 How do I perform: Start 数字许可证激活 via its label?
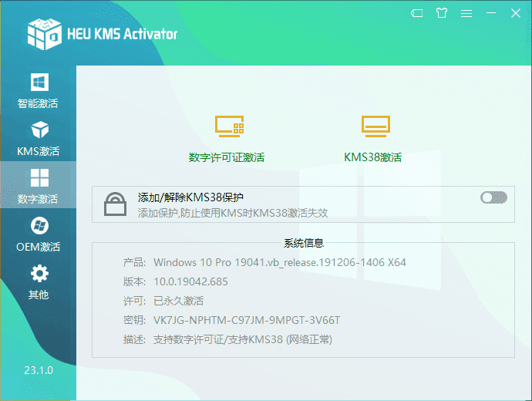227,157
